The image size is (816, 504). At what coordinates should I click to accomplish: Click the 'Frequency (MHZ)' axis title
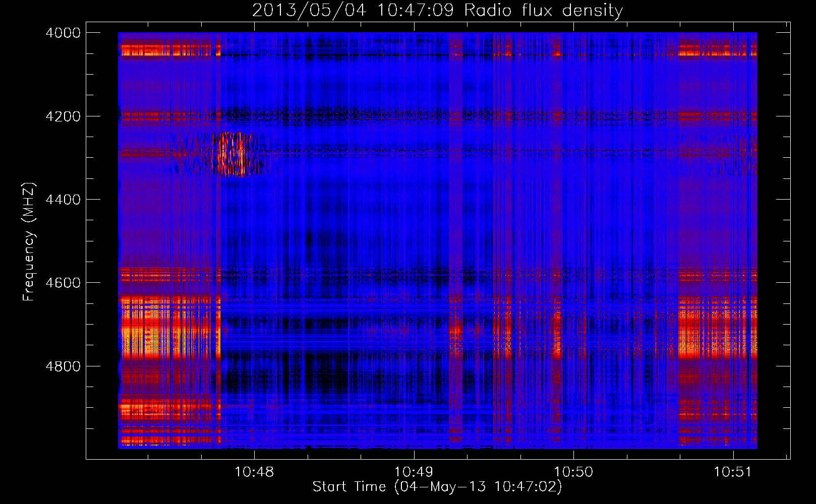coord(29,242)
